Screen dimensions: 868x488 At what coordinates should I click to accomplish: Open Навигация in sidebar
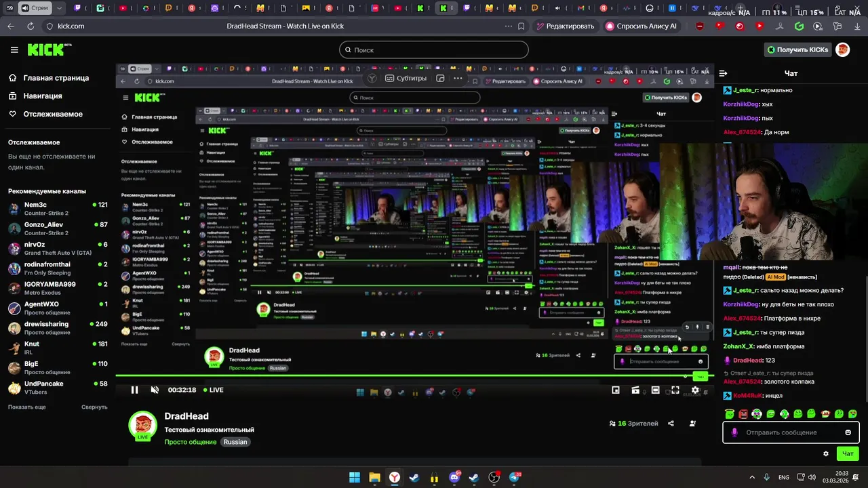tap(35, 96)
